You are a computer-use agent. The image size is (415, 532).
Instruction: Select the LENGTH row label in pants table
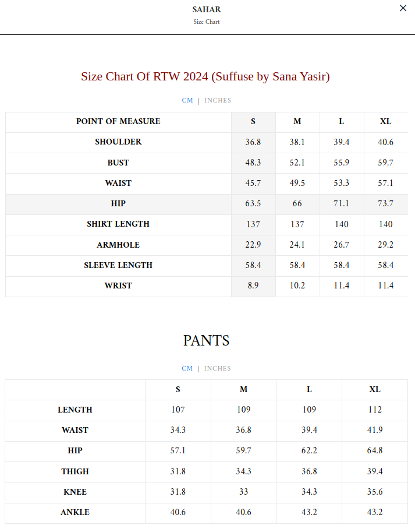pyautogui.click(x=75, y=410)
